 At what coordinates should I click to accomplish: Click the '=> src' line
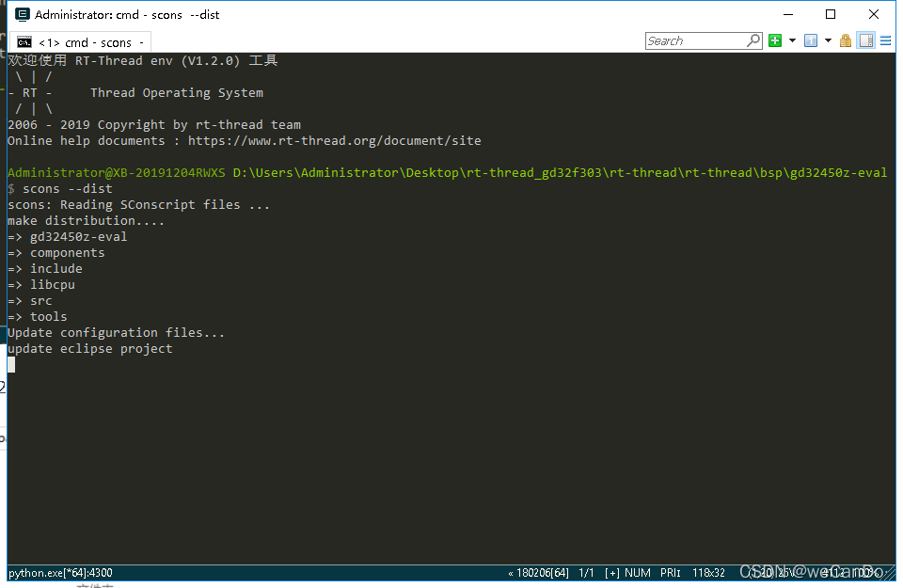(x=30, y=301)
